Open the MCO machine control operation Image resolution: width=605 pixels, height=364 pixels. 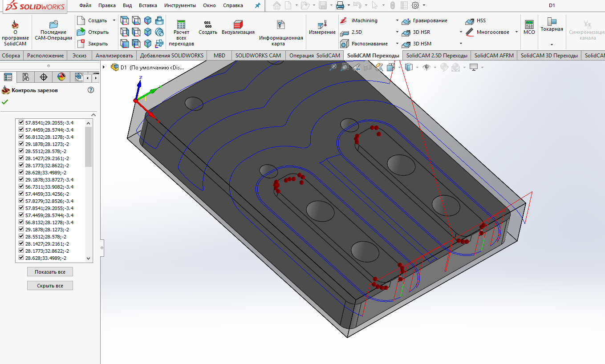(529, 28)
